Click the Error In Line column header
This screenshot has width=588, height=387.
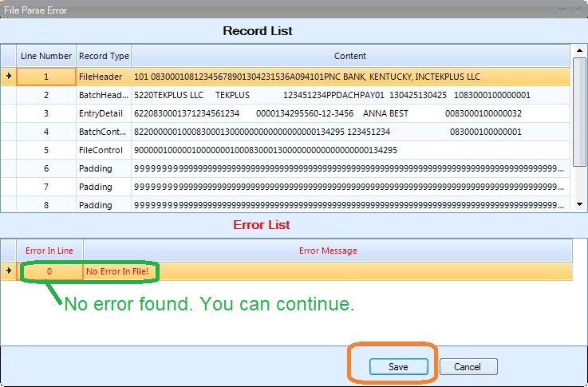click(x=49, y=251)
